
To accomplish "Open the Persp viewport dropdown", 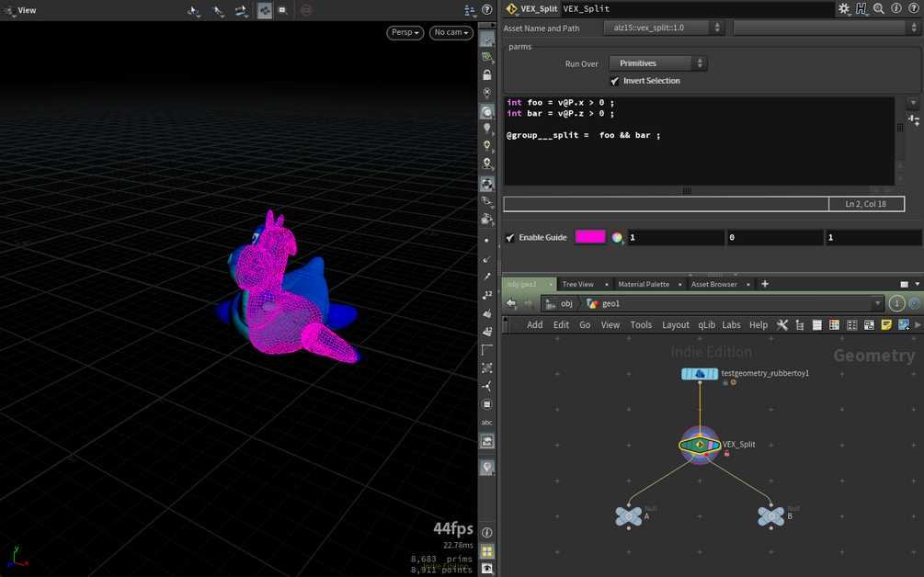I will coord(405,32).
